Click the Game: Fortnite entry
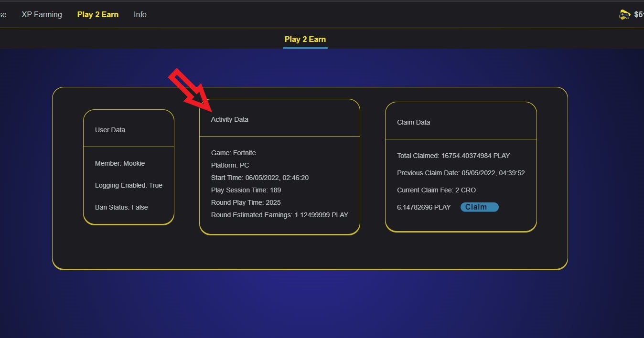This screenshot has height=338, width=644. tap(233, 153)
